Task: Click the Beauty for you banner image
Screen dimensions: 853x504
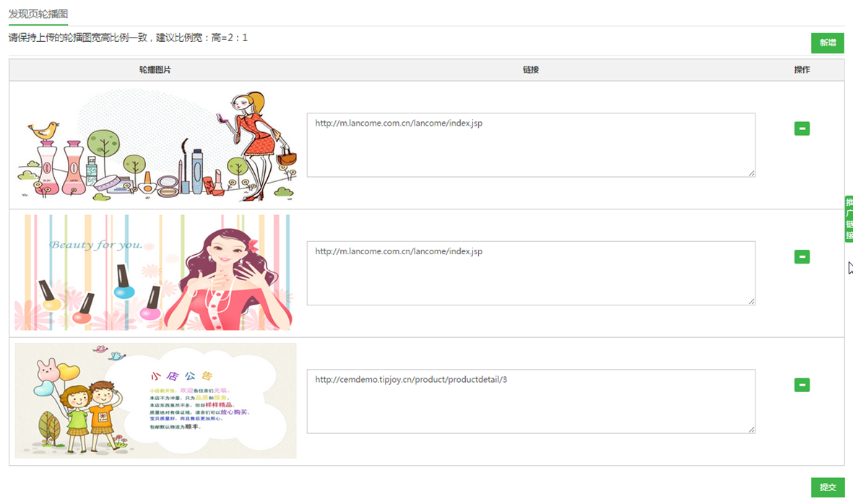Action: [x=155, y=273]
